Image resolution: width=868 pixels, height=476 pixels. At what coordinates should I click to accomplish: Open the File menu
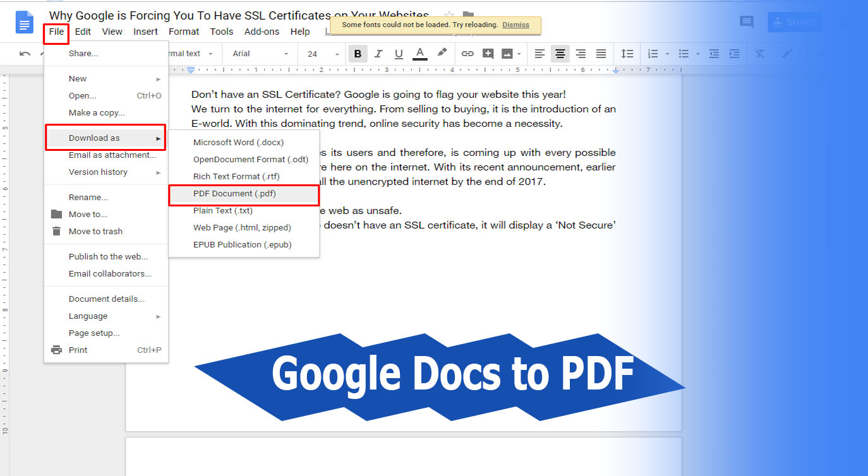click(x=56, y=31)
